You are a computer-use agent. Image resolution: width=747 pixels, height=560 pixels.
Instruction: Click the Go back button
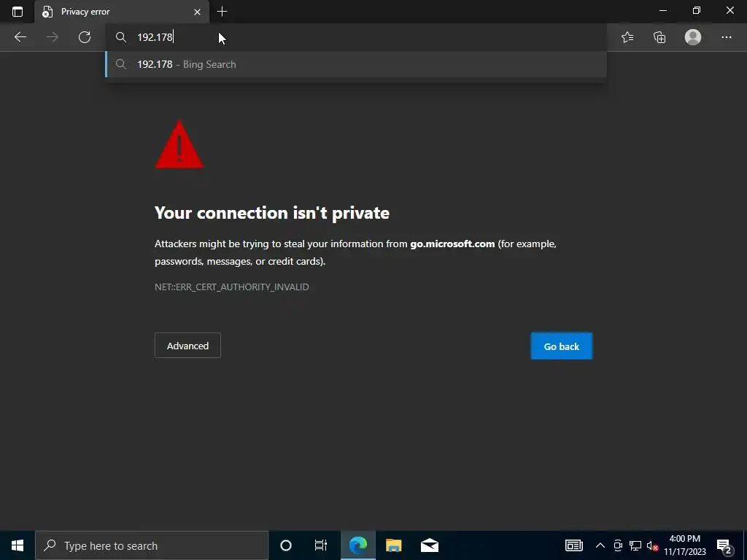[562, 346]
